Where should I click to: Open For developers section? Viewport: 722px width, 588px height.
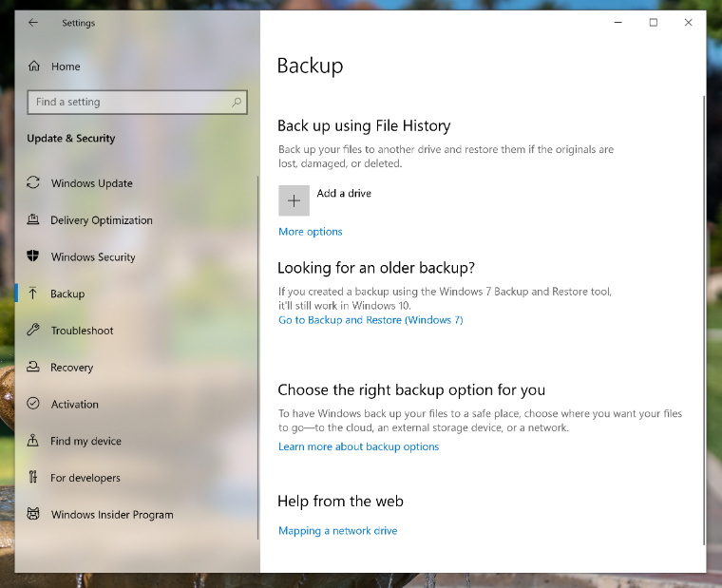85,478
